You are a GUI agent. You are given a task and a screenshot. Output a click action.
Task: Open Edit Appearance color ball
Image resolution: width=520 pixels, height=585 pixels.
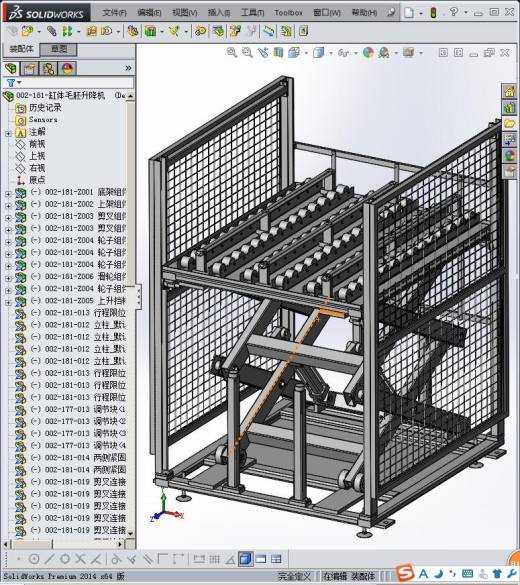(x=368, y=53)
